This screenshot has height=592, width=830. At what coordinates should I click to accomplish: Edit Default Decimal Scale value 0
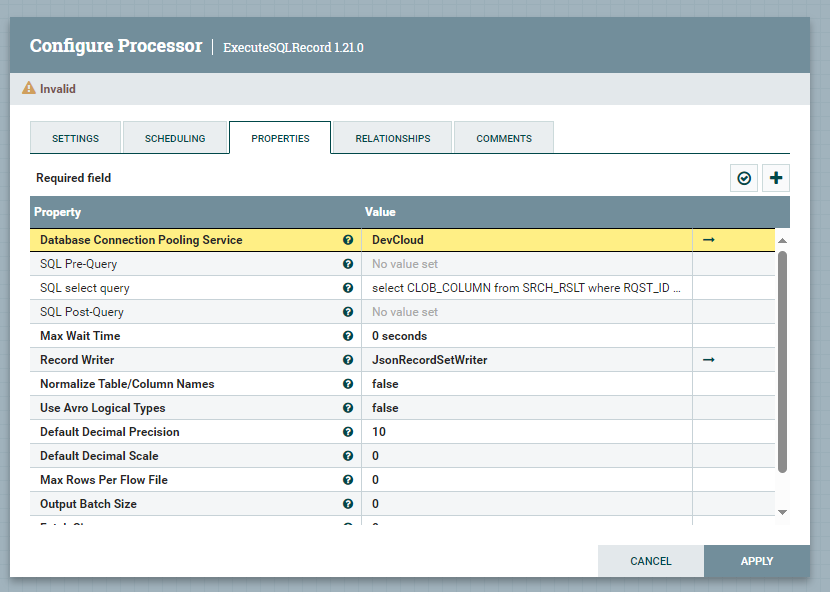coord(527,456)
